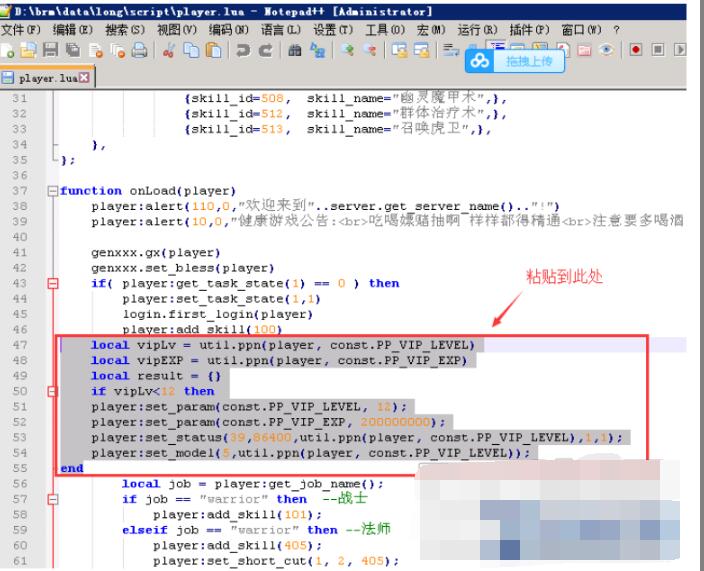Click the Cut scissors icon
The height and width of the screenshot is (571, 704).
click(169, 49)
